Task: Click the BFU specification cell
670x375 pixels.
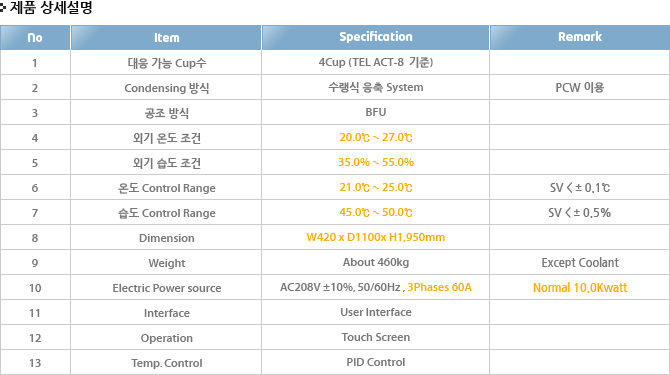Action: tap(376, 112)
